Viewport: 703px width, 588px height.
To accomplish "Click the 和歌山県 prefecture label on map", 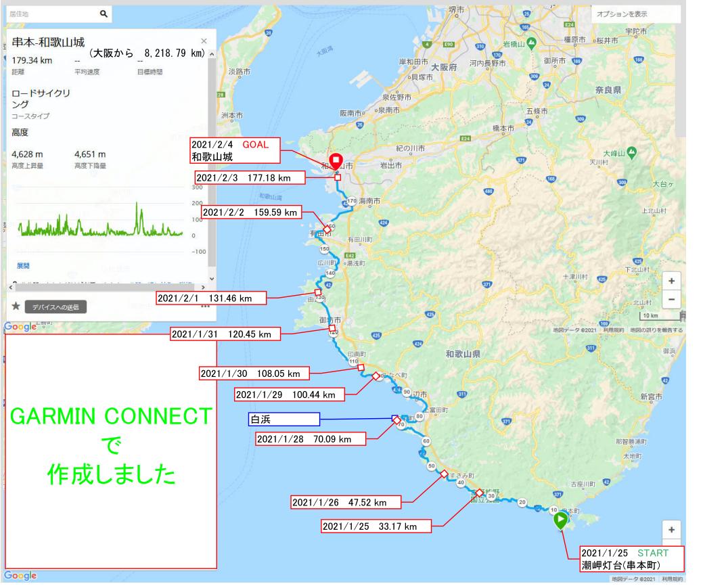I will coord(463,354).
